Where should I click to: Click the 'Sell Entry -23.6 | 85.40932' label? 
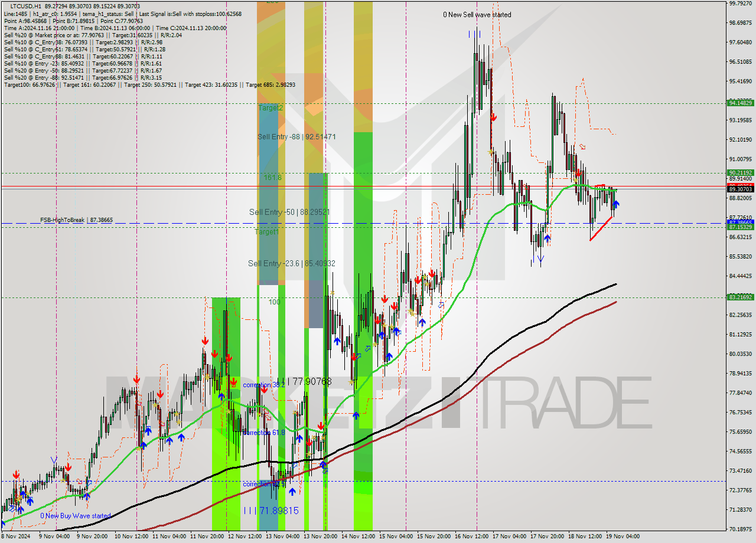coord(292,263)
